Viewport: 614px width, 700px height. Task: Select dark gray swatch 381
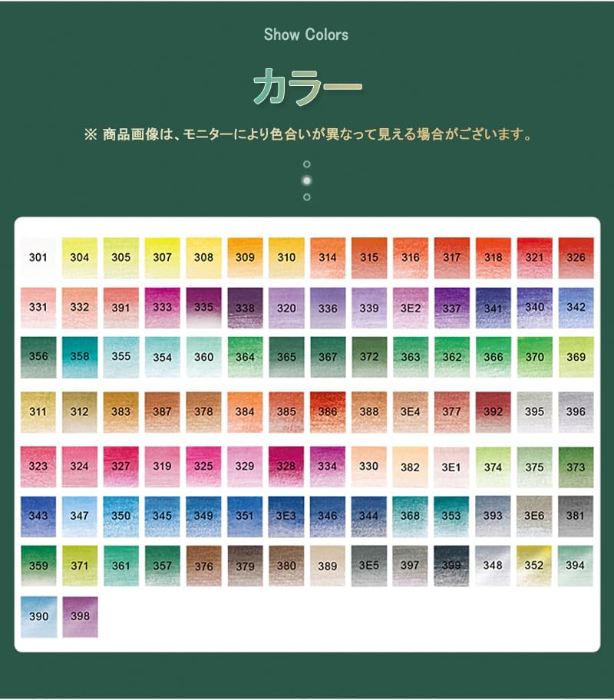(576, 516)
